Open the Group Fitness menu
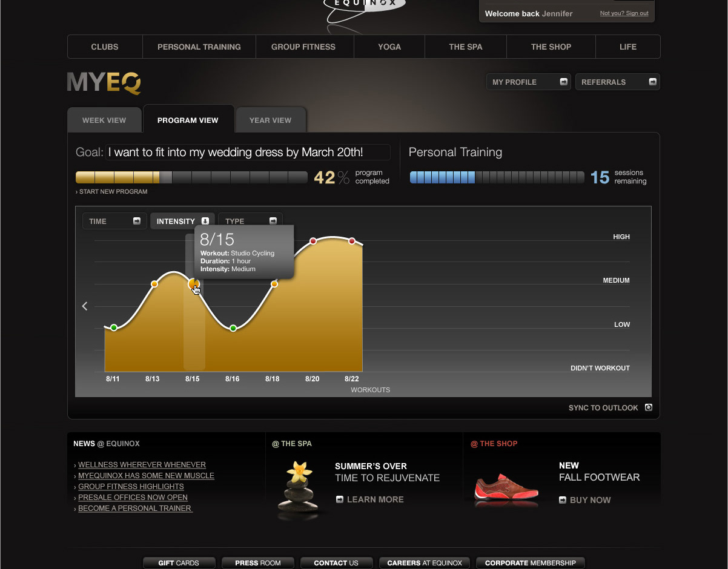 303,47
